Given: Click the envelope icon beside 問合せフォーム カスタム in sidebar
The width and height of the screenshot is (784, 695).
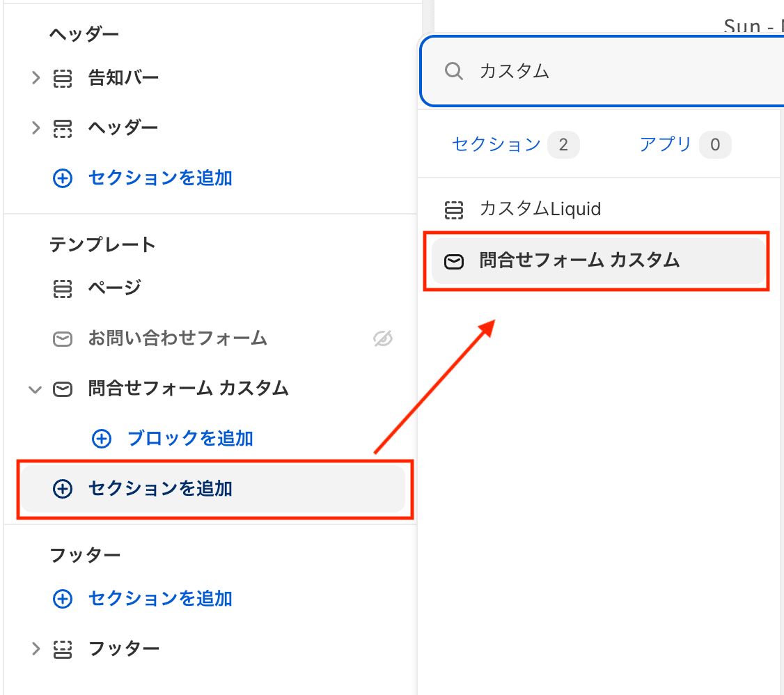Looking at the screenshot, I should (x=63, y=389).
